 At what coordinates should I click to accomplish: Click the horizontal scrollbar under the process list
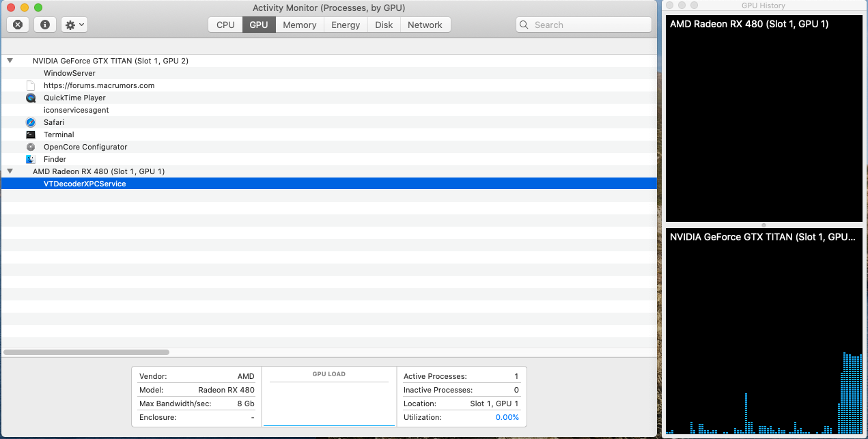tap(86, 352)
